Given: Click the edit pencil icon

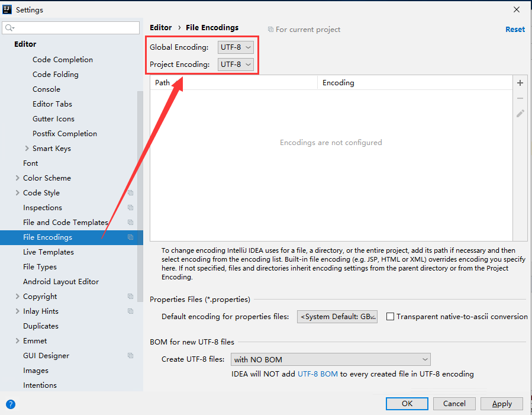Looking at the screenshot, I should pos(520,113).
